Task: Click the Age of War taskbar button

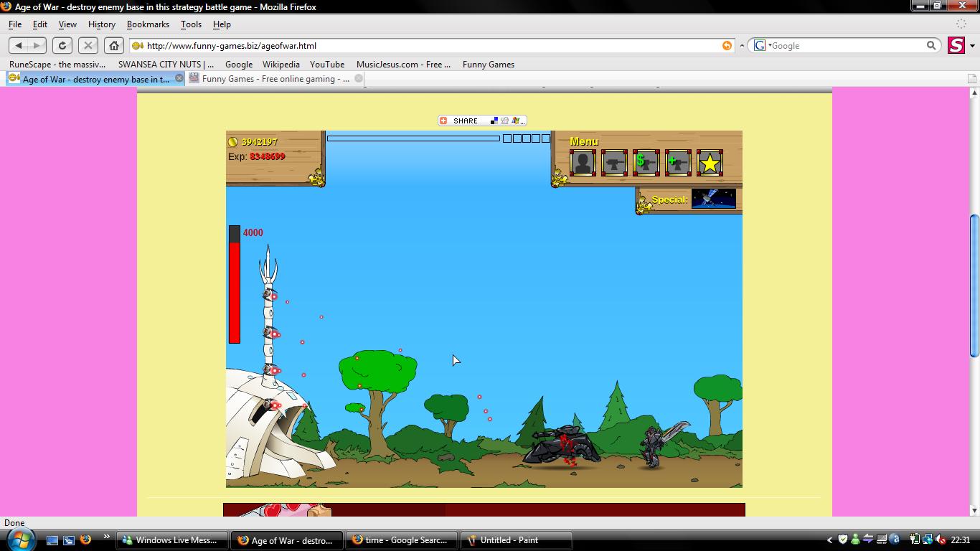Action: click(x=287, y=540)
